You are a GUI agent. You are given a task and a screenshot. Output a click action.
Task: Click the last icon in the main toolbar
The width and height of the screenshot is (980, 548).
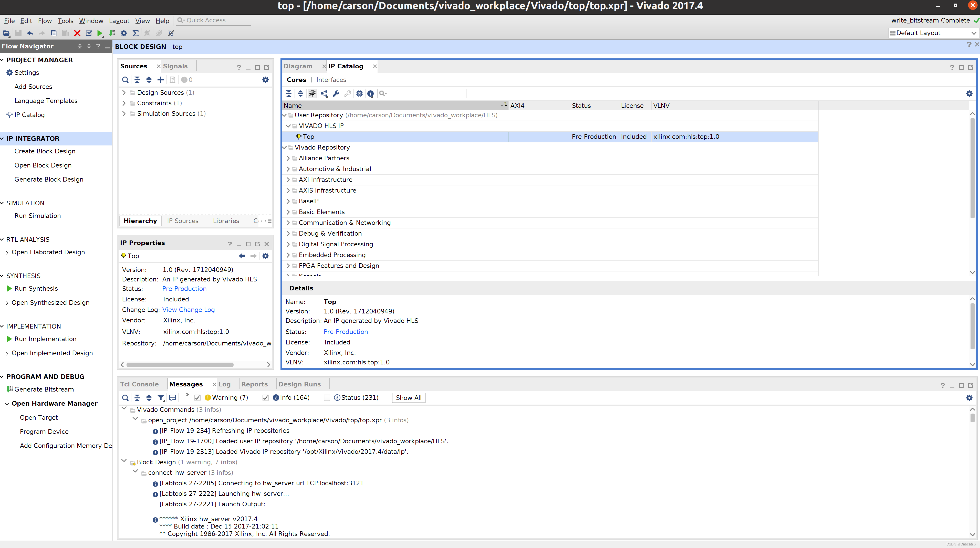coord(171,34)
